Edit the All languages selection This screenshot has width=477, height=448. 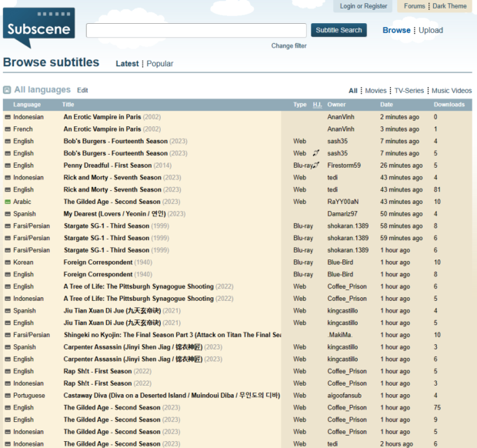[x=82, y=90]
